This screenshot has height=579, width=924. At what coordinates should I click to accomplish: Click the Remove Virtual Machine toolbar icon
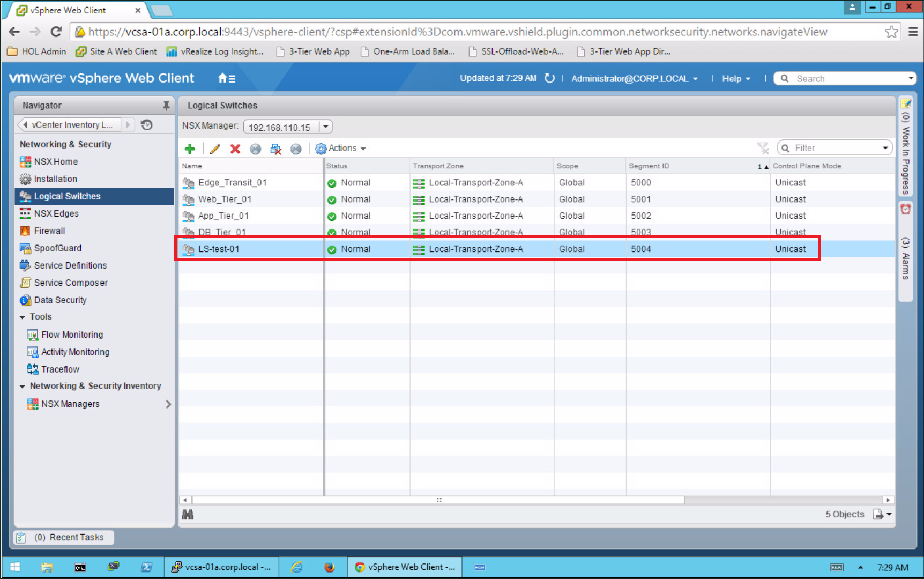pyautogui.click(x=276, y=149)
